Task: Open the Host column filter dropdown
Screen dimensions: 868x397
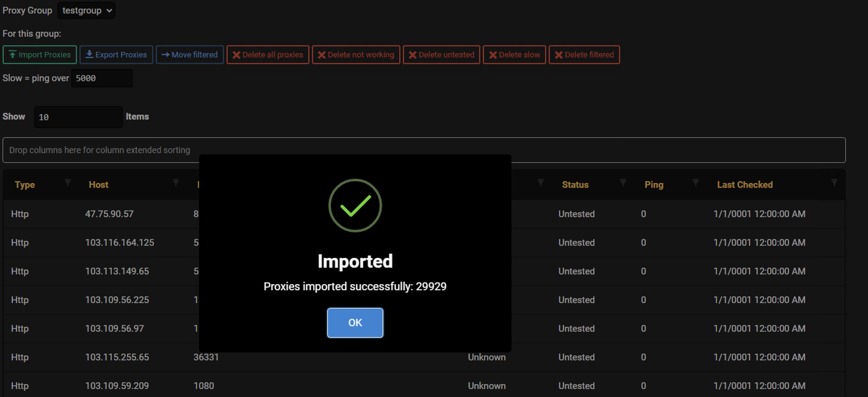Action: pos(175,183)
